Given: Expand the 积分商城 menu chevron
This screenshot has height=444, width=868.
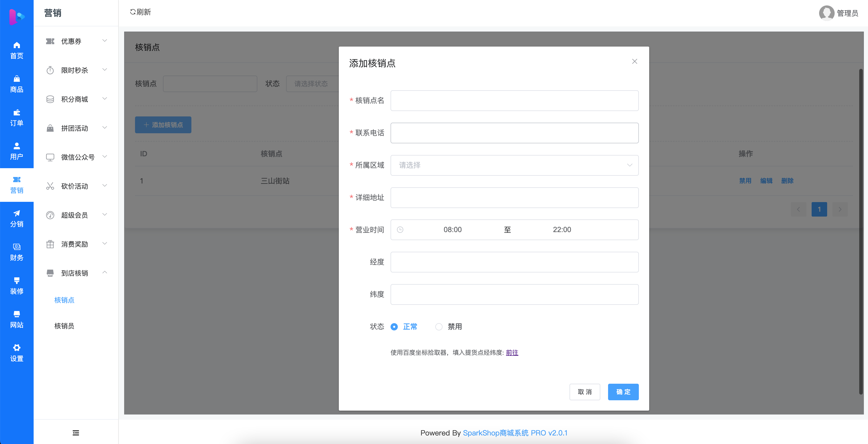Looking at the screenshot, I should 105,99.
